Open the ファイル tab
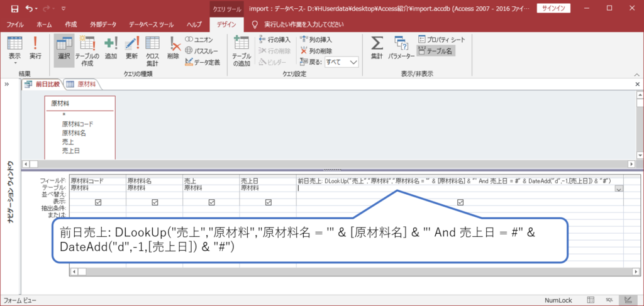 coord(15,25)
